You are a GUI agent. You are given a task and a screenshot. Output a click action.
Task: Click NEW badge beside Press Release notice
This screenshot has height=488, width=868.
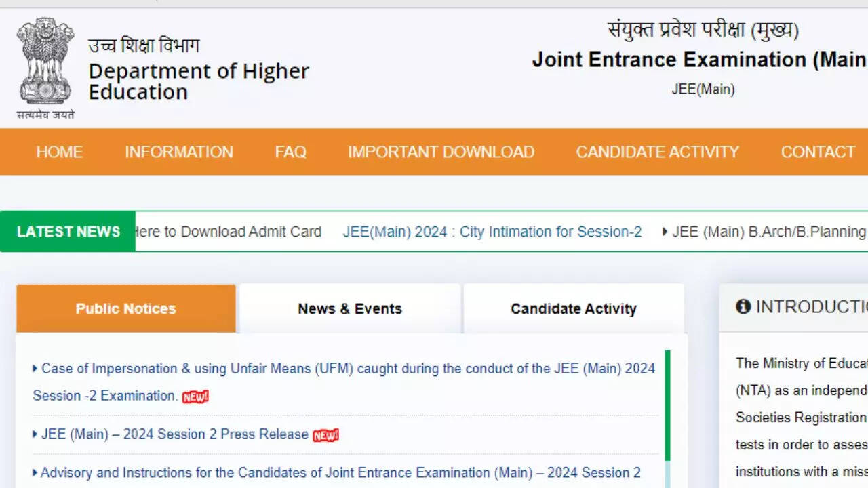click(325, 435)
